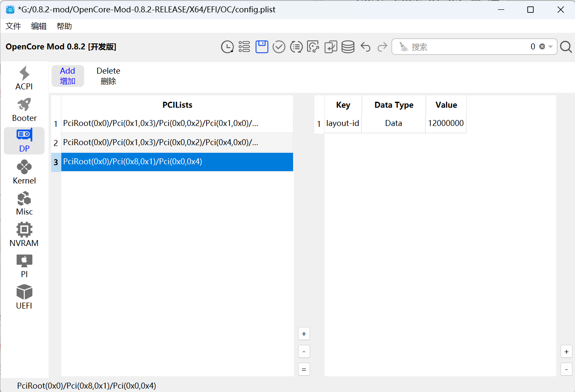Switch to the Add 增加 tab
Viewport: 575px width, 392px height.
pos(68,76)
